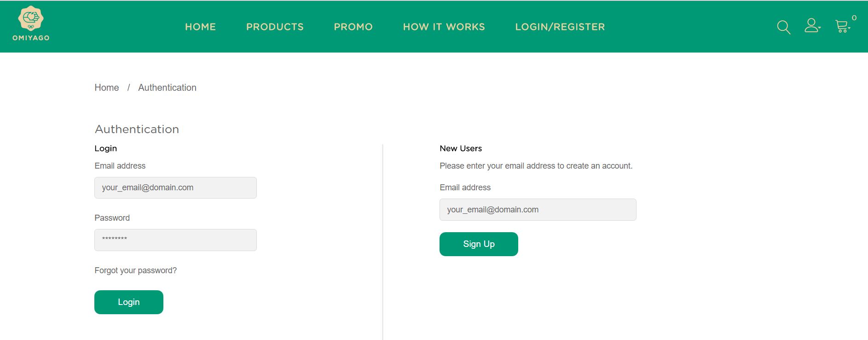The width and height of the screenshot is (868, 340).
Task: Click the Password field label
Action: [x=112, y=218]
